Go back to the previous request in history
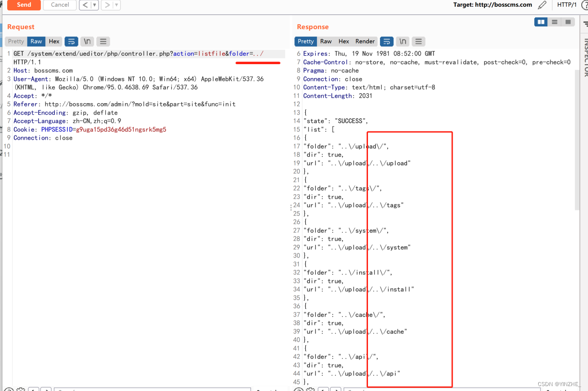 [x=86, y=5]
